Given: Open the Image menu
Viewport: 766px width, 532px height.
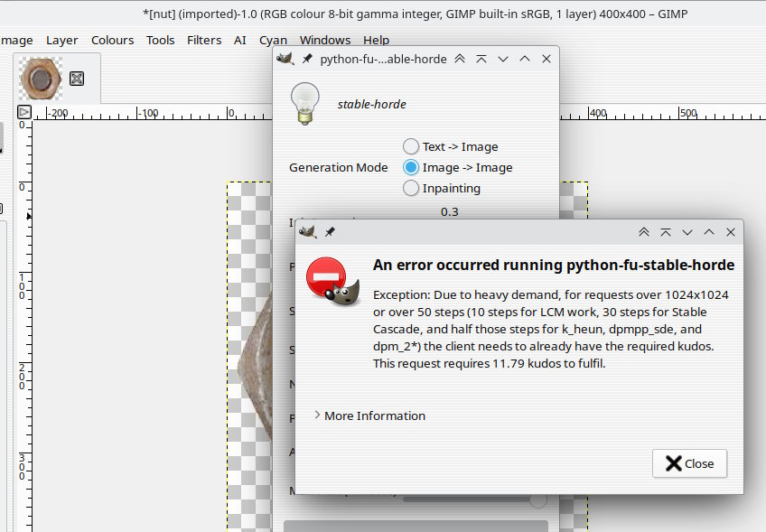Looking at the screenshot, I should tap(16, 40).
